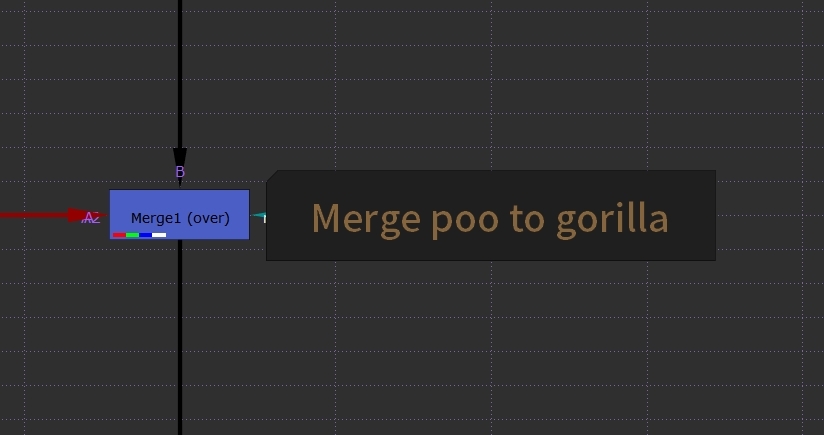Select the red pipe left of Merge1

pos(34,215)
